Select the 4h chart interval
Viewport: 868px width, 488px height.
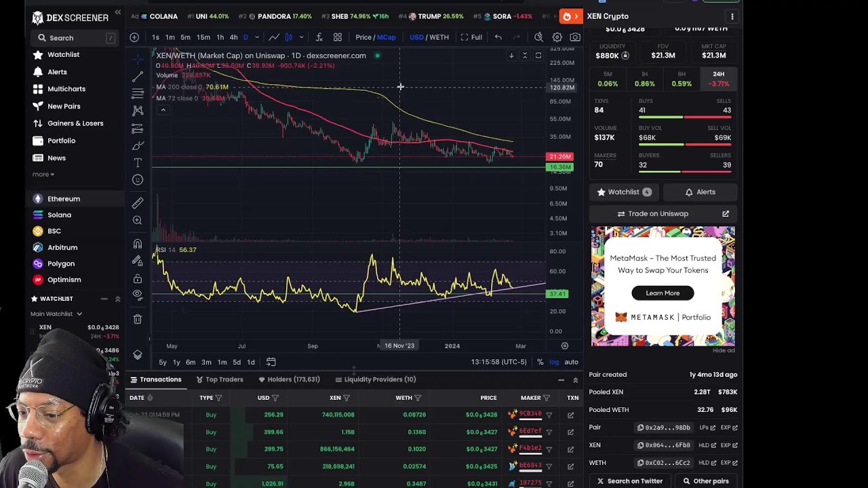233,37
